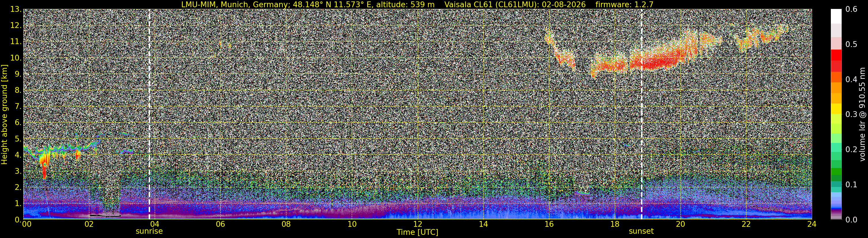Screen dimensions: 868x238
Task: Click the height axis tick label '3.'
Action: 18,171
